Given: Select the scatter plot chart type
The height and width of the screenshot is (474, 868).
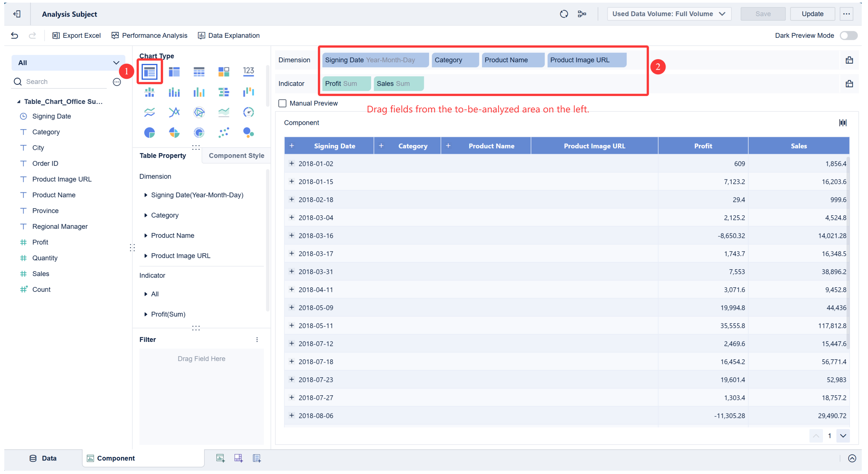Looking at the screenshot, I should 223,132.
